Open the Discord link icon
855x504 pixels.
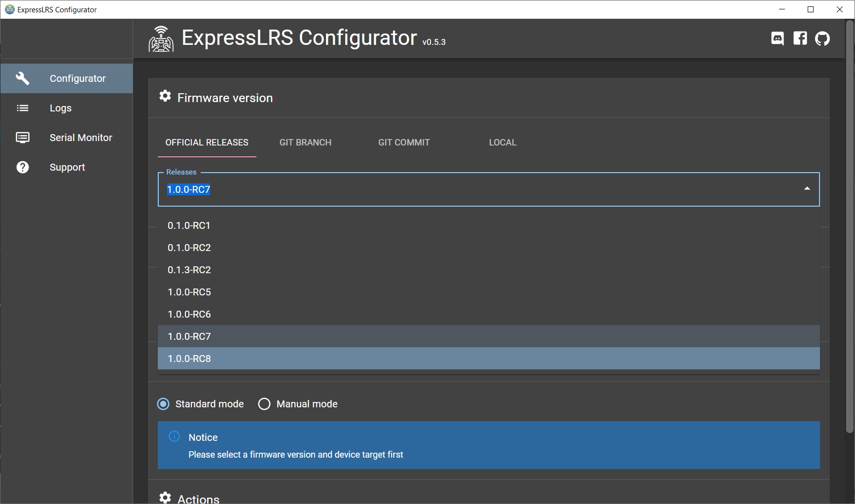pos(778,38)
